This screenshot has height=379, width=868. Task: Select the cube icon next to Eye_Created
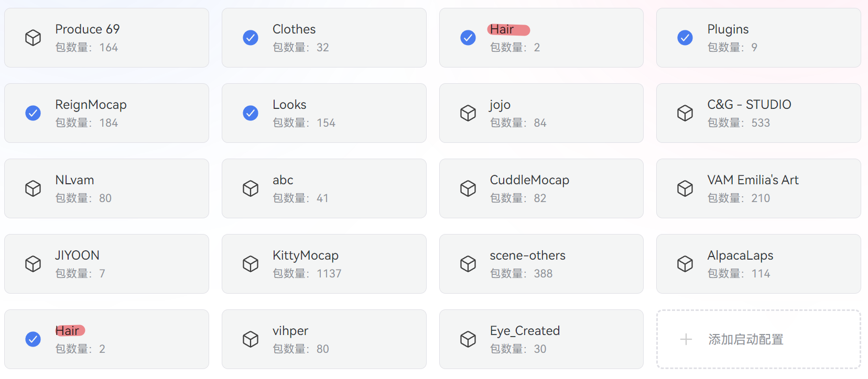(x=468, y=339)
